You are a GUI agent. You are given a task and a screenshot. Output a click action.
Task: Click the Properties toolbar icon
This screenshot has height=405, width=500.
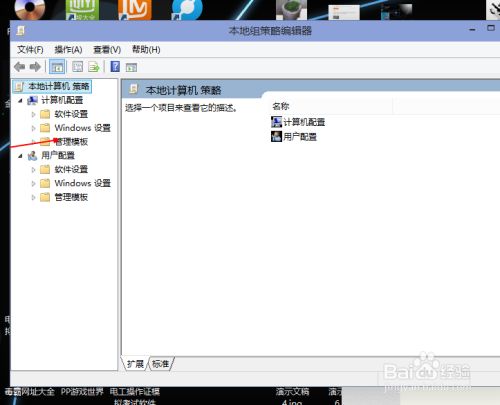click(x=78, y=67)
